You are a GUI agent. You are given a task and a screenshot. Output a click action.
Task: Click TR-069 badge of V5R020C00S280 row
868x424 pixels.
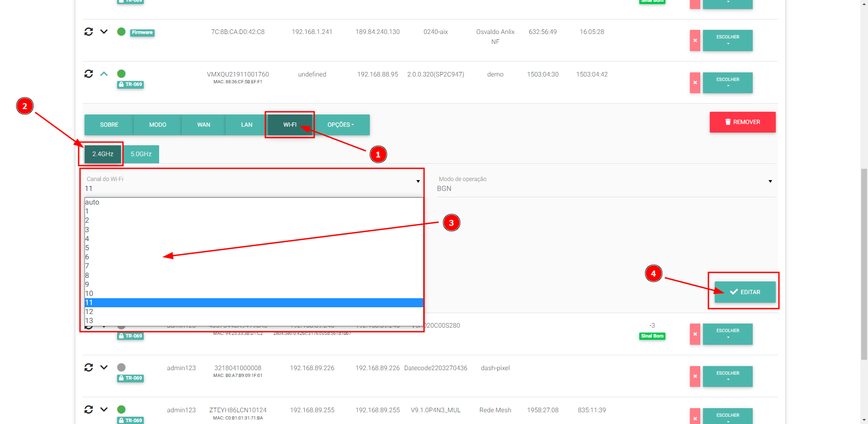click(x=130, y=336)
